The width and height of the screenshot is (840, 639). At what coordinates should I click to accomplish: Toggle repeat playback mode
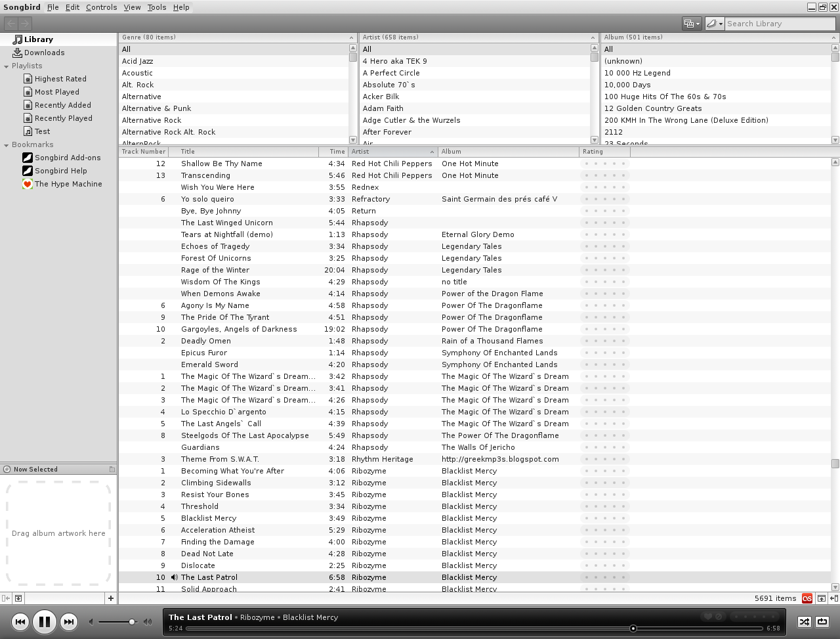click(822, 622)
